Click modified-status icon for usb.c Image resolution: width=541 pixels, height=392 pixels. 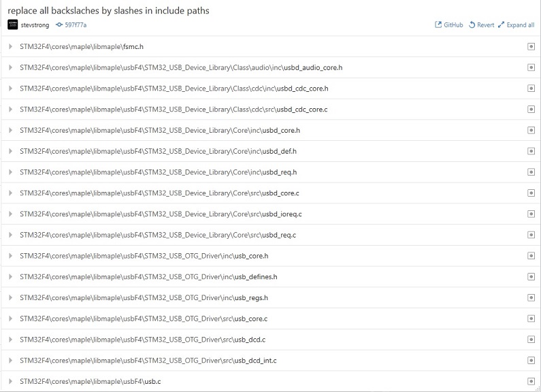click(x=531, y=381)
